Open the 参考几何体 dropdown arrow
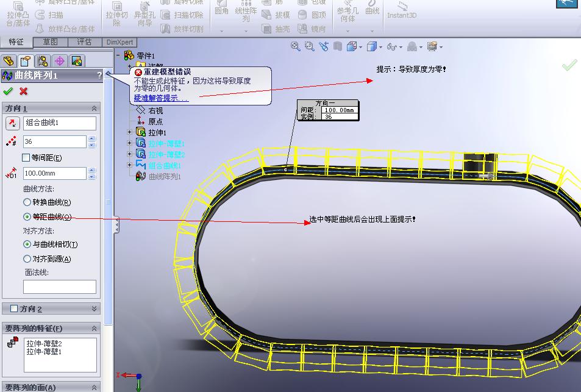 click(348, 31)
